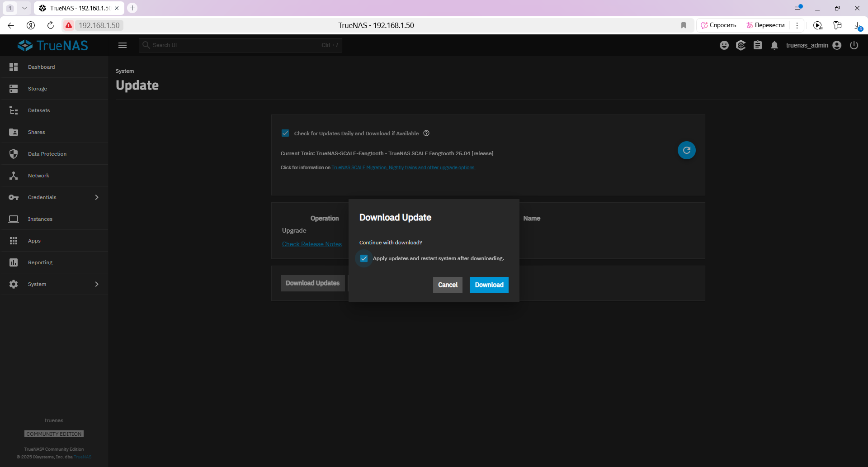
Task: Click the Instances laptop icon
Action: (x=14, y=219)
